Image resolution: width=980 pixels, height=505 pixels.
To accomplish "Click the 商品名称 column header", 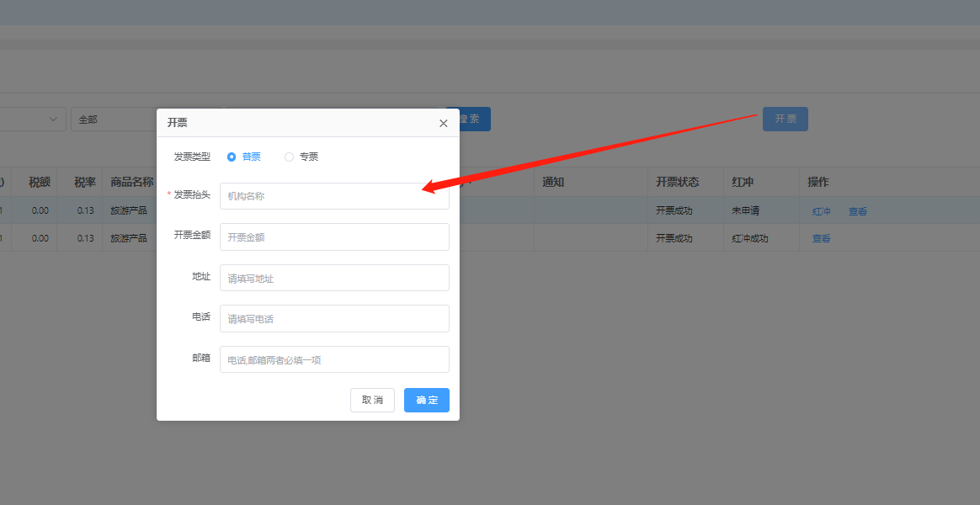I will 131,182.
